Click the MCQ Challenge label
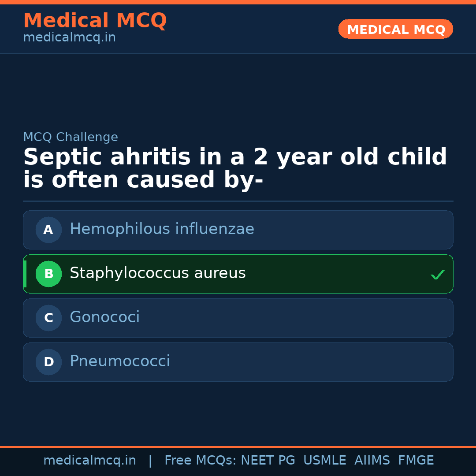This screenshot has height=476, width=476. [71, 137]
